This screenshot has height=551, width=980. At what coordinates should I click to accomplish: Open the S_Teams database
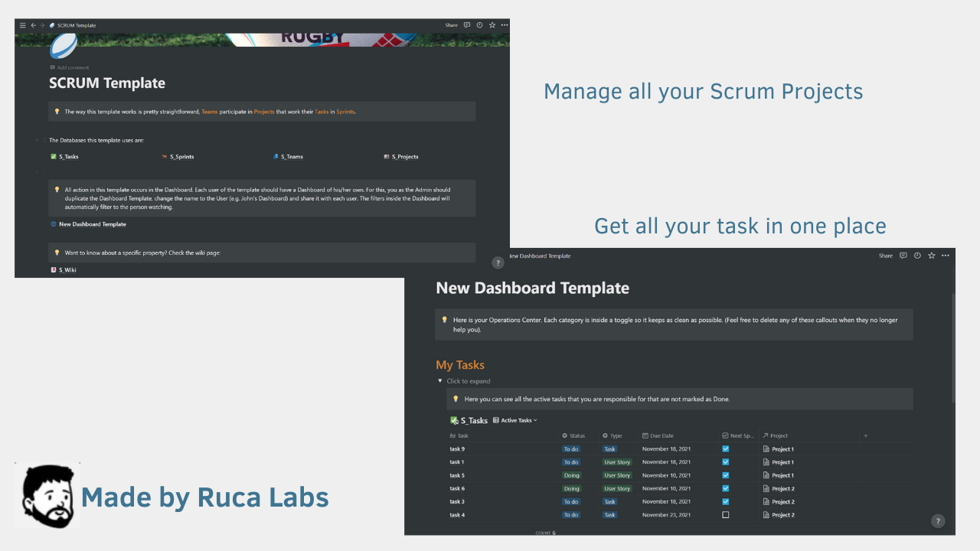pos(292,157)
